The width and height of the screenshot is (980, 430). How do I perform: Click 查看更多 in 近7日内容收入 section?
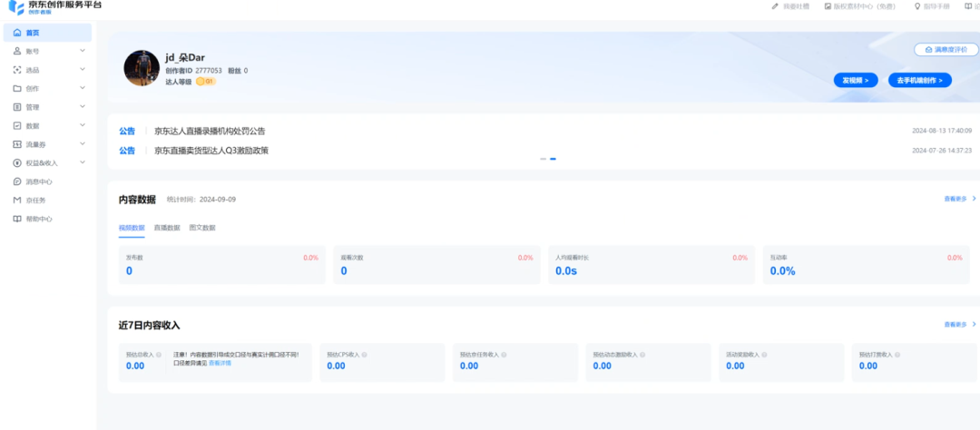(x=960, y=325)
